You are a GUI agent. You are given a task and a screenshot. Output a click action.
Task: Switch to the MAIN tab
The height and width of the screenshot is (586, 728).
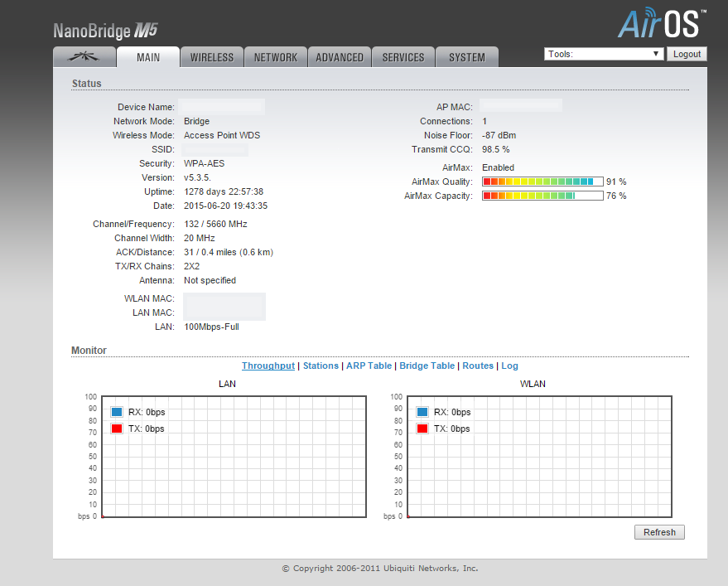pyautogui.click(x=148, y=57)
